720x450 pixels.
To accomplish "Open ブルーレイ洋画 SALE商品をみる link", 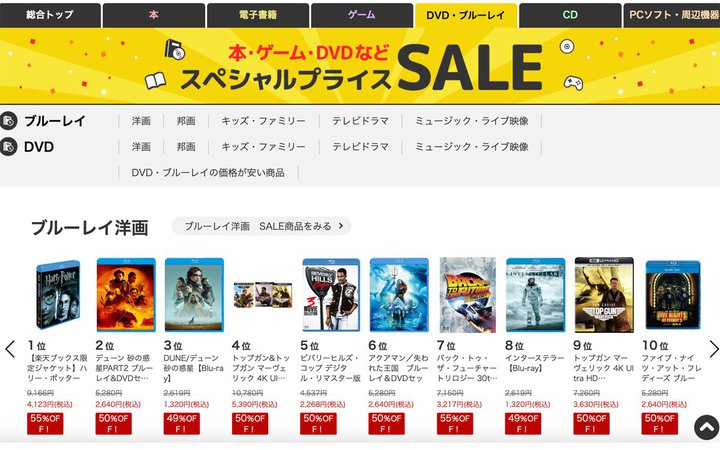I will point(262,226).
